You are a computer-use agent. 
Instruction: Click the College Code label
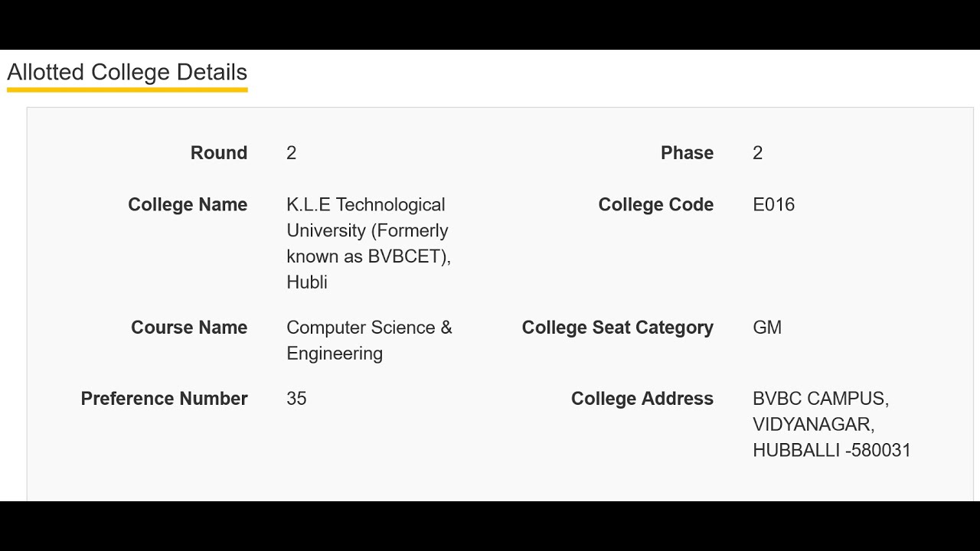tap(656, 205)
